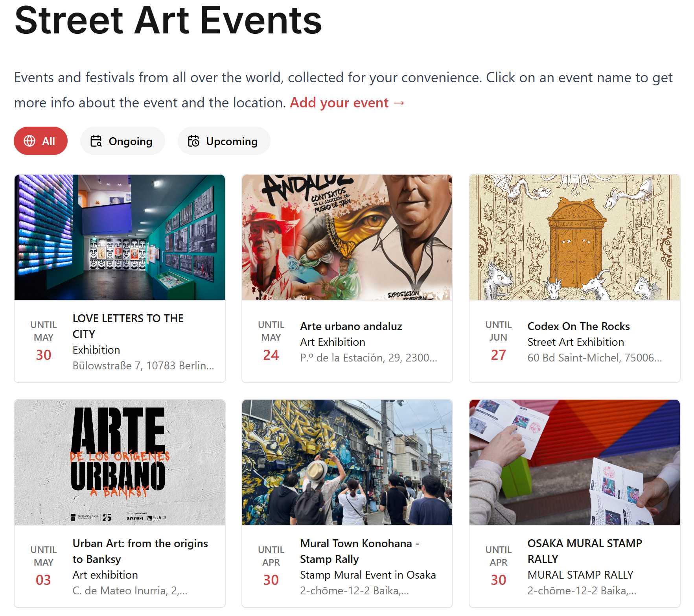
Task: Follow the 'Add your event' link
Action: click(x=347, y=103)
